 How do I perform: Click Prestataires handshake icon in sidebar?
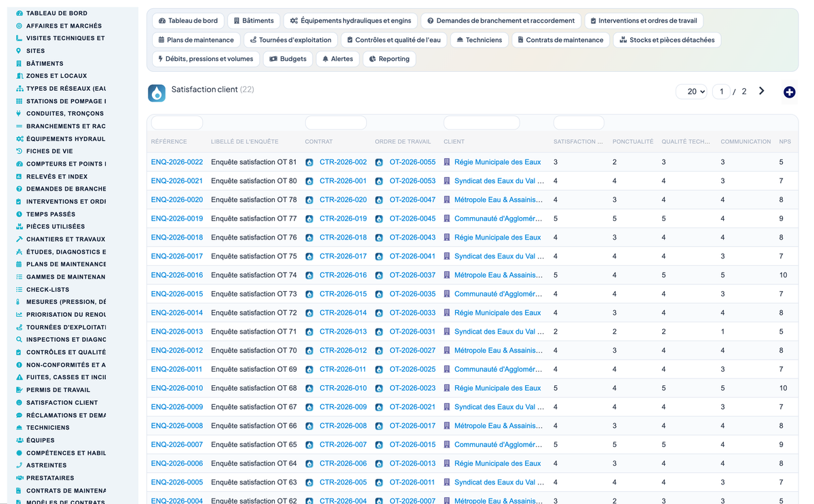click(x=19, y=478)
